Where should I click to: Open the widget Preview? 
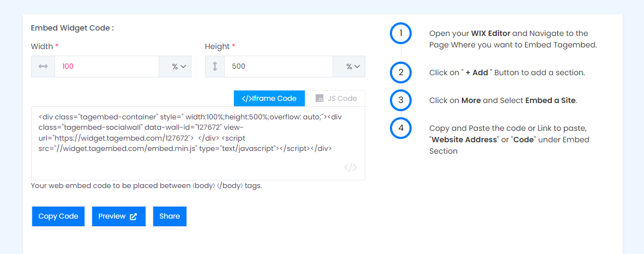[x=119, y=216]
